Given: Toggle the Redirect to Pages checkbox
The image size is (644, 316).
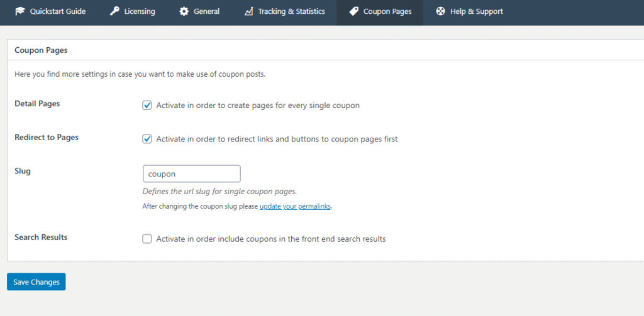Looking at the screenshot, I should click(x=147, y=139).
